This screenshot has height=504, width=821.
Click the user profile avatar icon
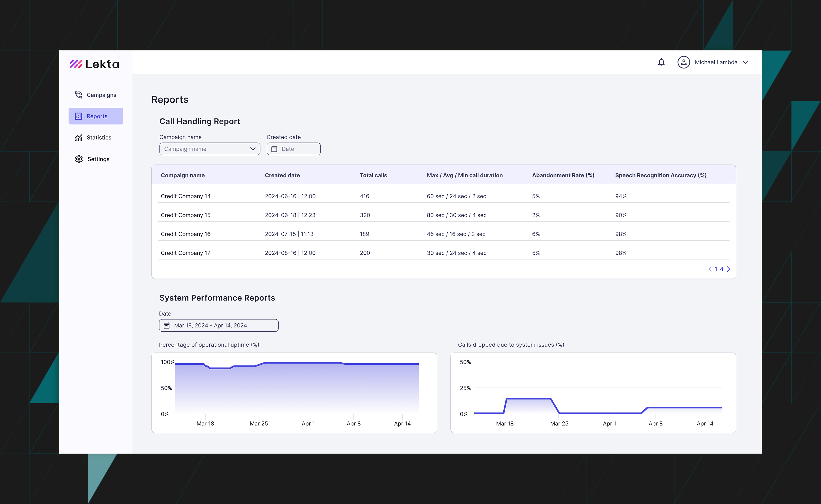click(x=683, y=62)
